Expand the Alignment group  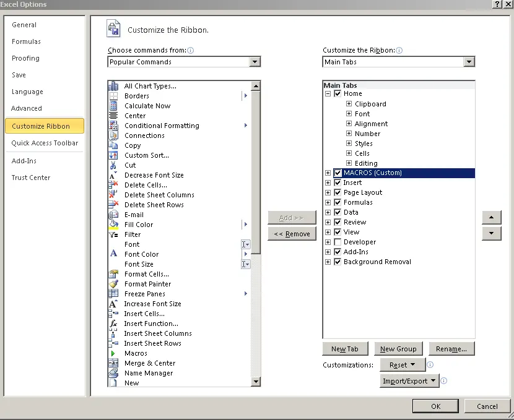click(x=349, y=124)
